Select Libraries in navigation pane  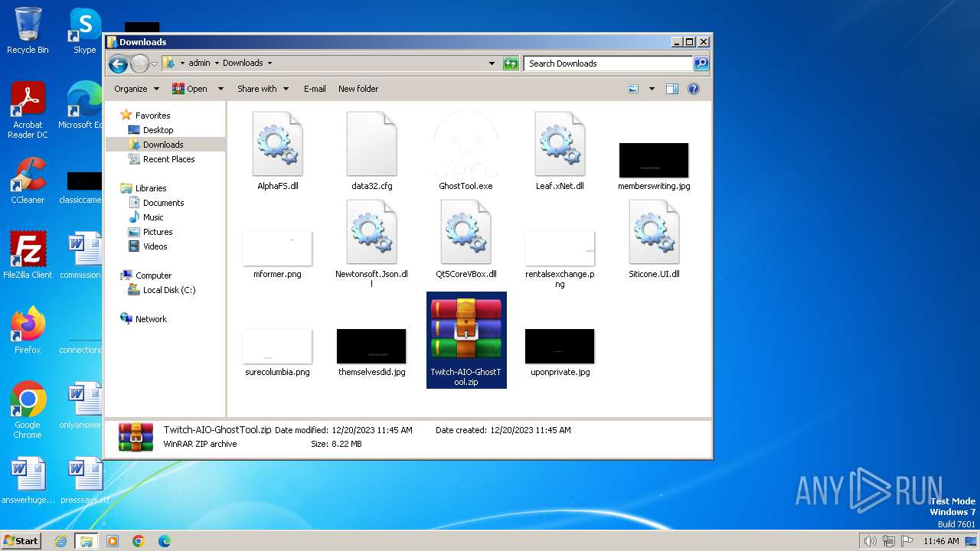tap(151, 188)
